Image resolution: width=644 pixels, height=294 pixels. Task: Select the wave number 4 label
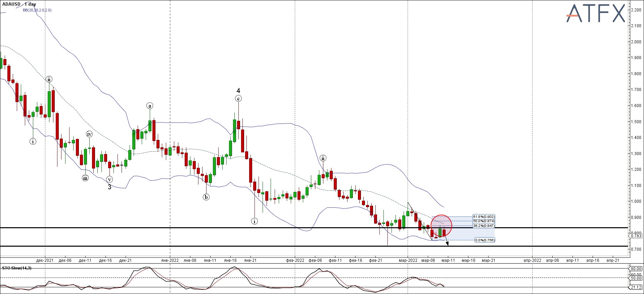point(238,91)
